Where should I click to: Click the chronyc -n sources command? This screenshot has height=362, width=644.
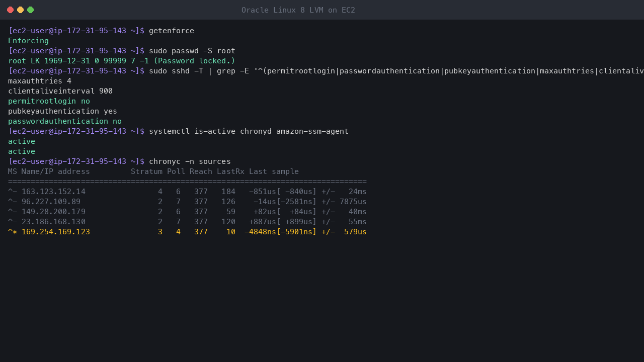point(190,161)
